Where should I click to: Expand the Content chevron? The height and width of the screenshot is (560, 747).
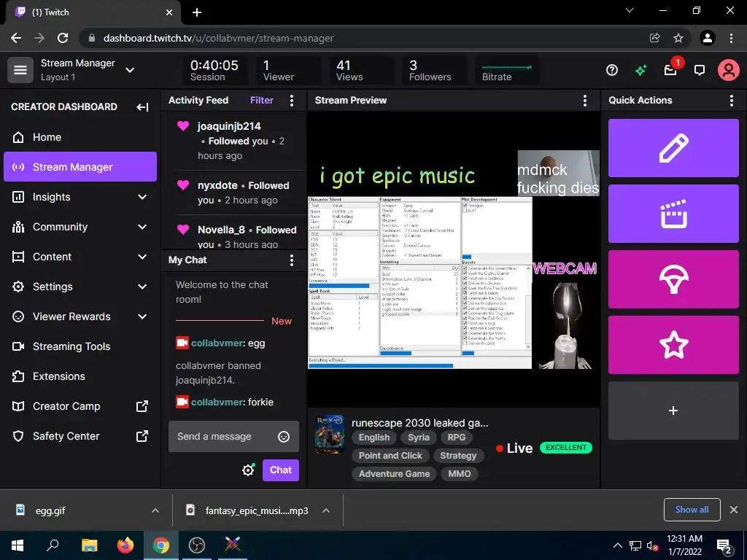[x=142, y=257]
